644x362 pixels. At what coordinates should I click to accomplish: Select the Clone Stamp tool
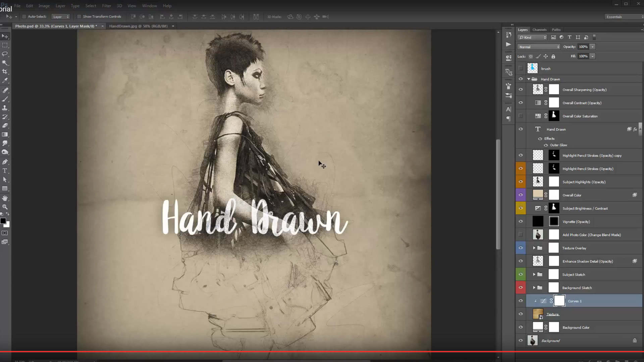5,108
